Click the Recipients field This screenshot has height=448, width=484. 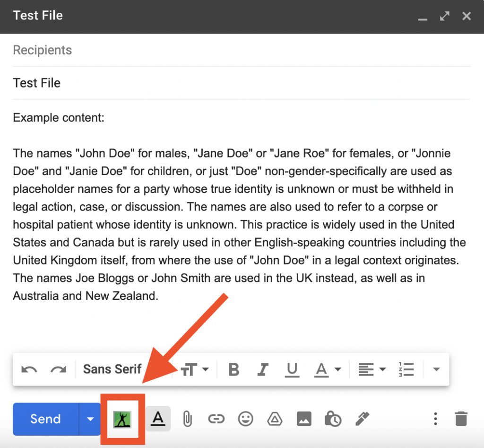242,50
